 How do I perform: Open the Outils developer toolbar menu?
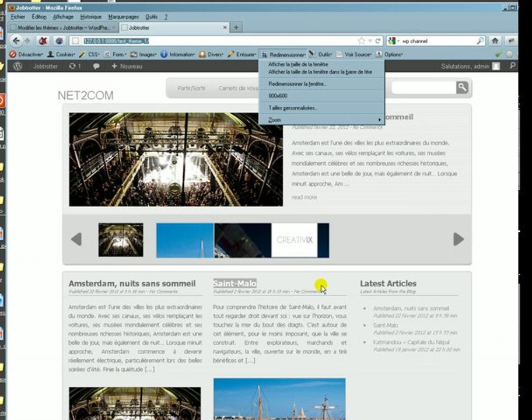(x=320, y=54)
